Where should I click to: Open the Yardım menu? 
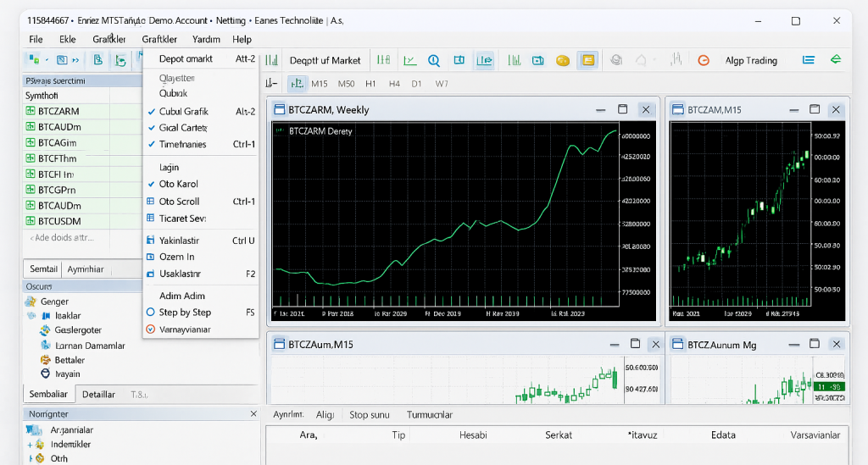(206, 39)
